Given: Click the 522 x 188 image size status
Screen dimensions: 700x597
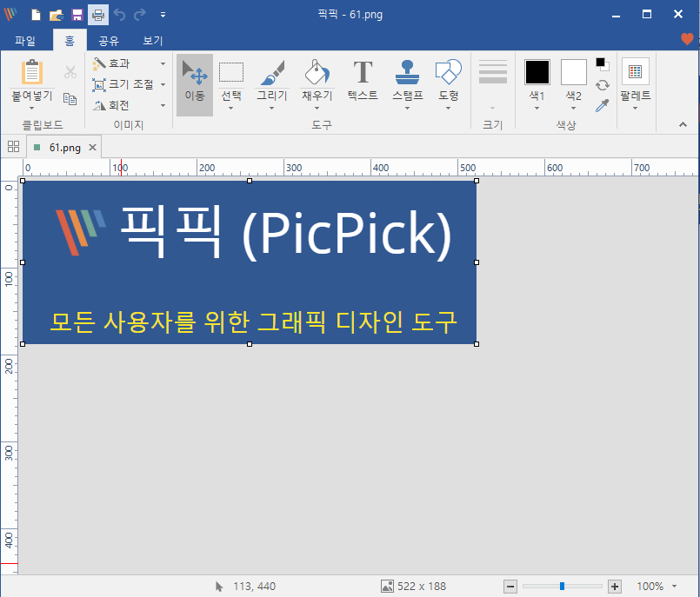Looking at the screenshot, I should pos(414,587).
